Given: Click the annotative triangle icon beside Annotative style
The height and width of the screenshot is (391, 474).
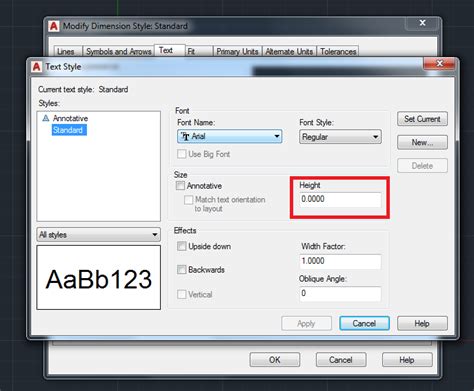Looking at the screenshot, I should (x=46, y=118).
